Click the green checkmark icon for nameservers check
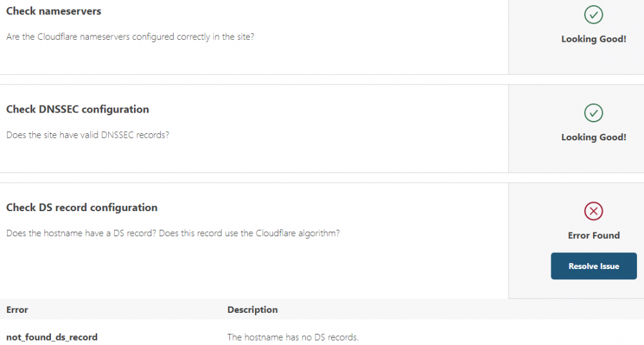This screenshot has height=345, width=644. [594, 15]
